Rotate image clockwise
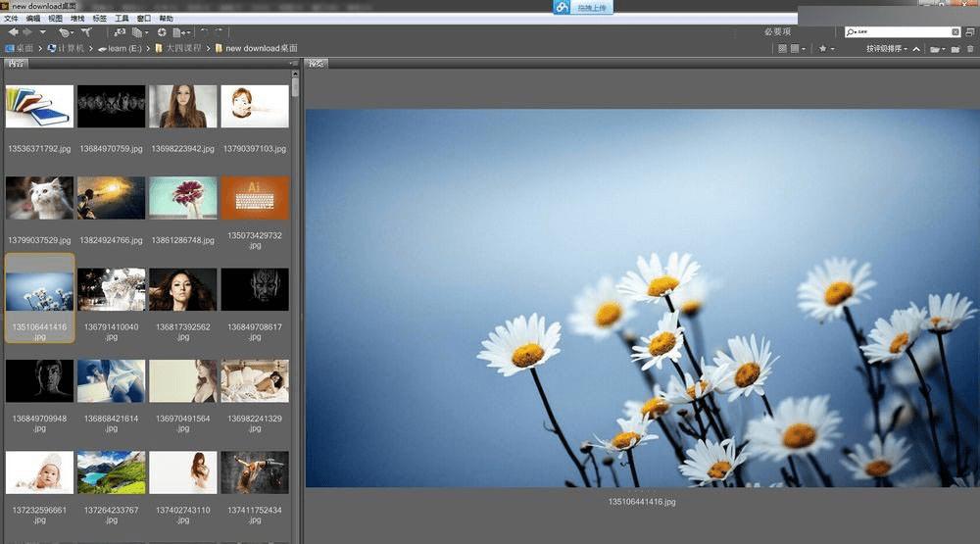 click(219, 30)
